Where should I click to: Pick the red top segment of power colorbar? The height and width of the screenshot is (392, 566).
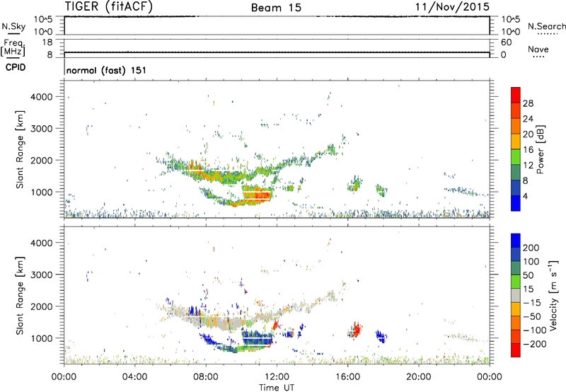(516, 96)
